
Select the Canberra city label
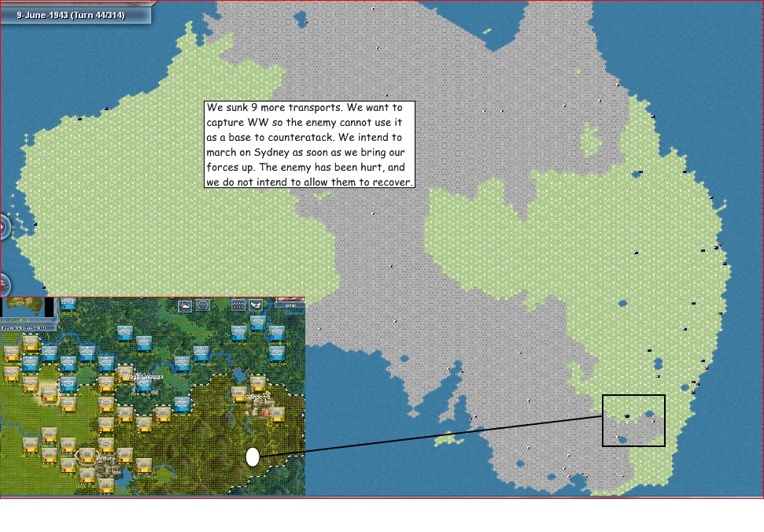tap(258, 397)
